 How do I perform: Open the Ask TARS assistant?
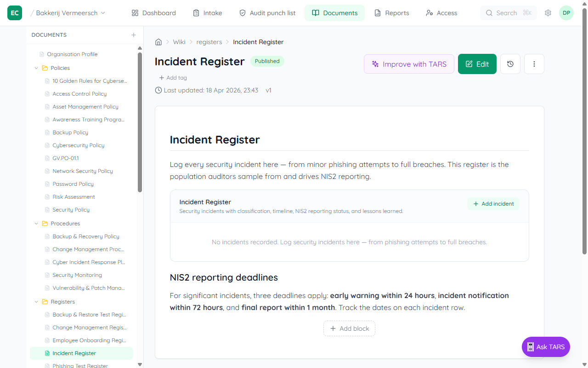(546, 347)
